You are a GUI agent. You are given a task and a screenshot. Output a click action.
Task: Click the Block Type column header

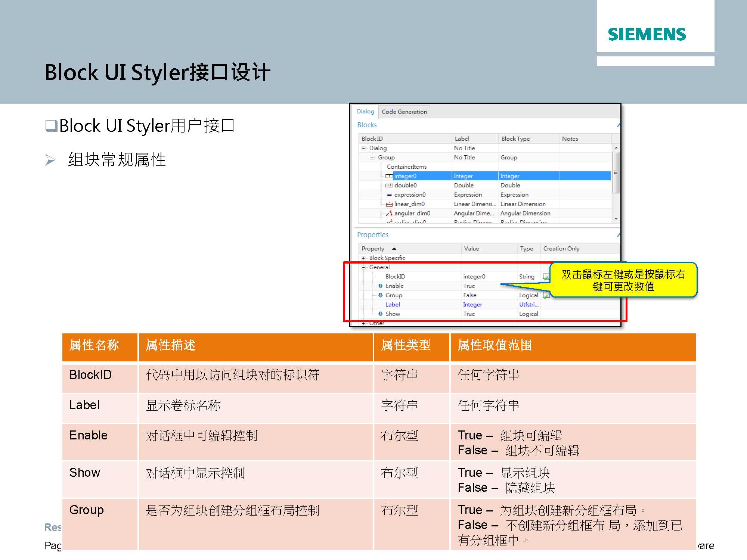point(529,139)
